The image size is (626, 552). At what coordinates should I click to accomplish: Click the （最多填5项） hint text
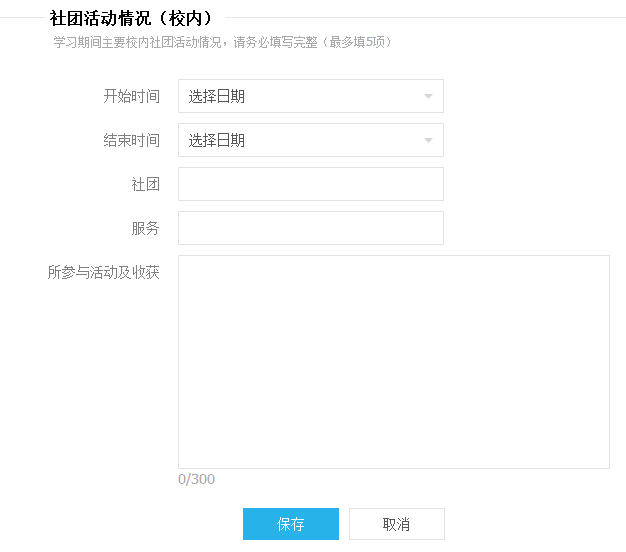click(357, 42)
